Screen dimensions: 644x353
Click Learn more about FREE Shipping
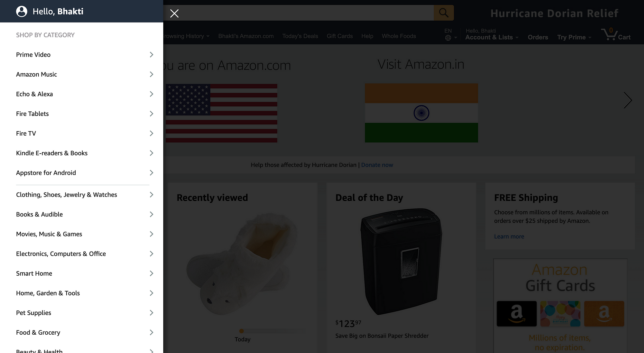pyautogui.click(x=509, y=236)
